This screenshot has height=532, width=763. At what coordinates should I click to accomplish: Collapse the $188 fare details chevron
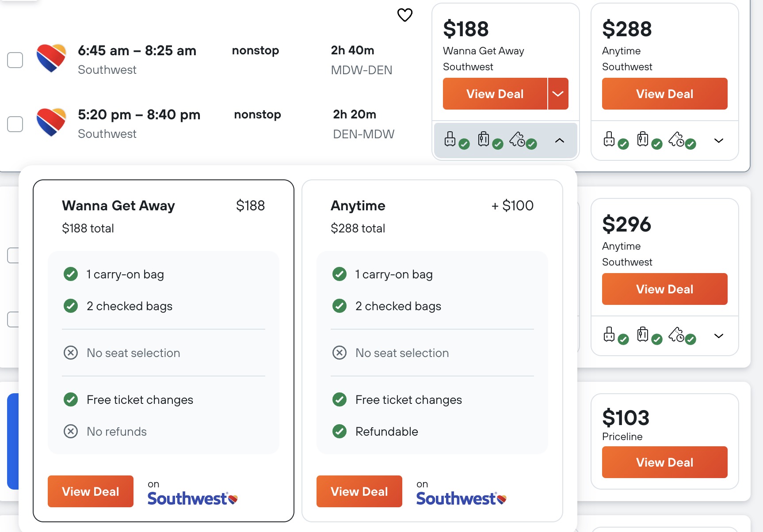[560, 141]
